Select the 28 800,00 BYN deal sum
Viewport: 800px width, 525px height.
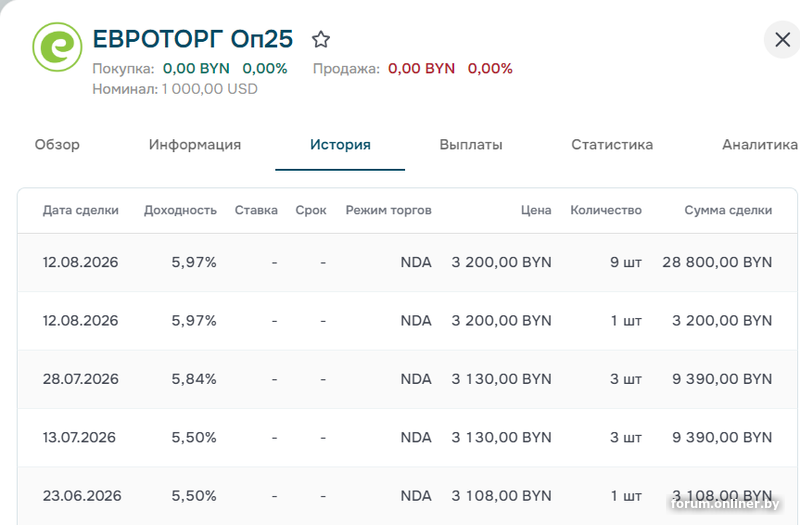coord(717,262)
